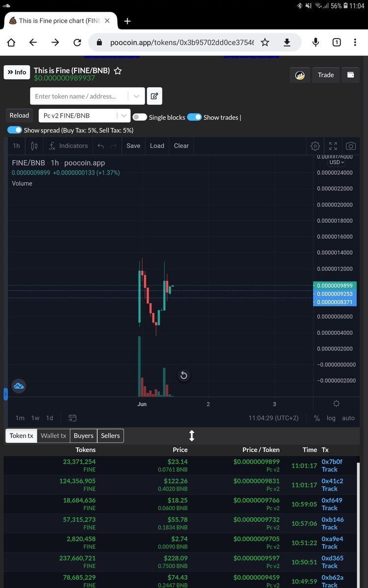
Task: Reset the chart view with the circular arrow
Action: (x=183, y=375)
